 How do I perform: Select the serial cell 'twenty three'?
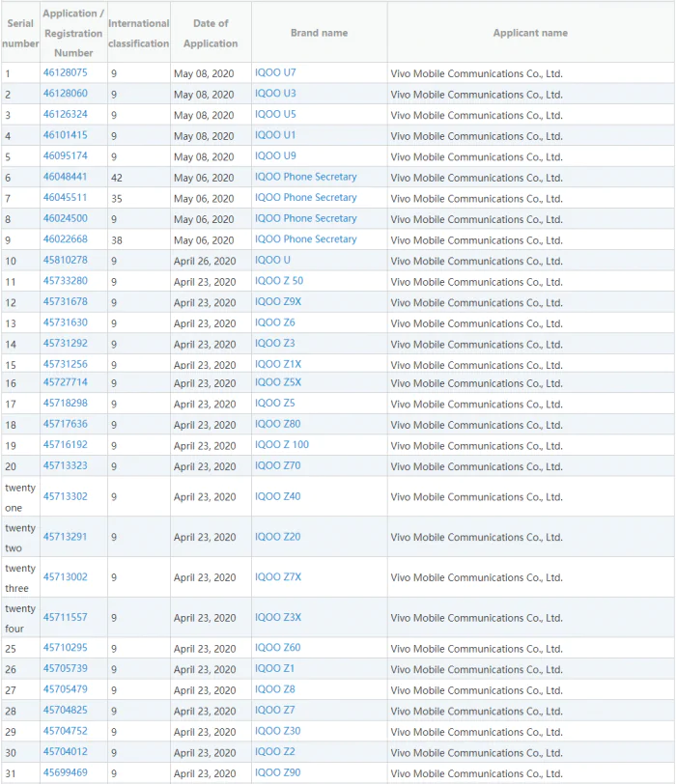(x=20, y=578)
